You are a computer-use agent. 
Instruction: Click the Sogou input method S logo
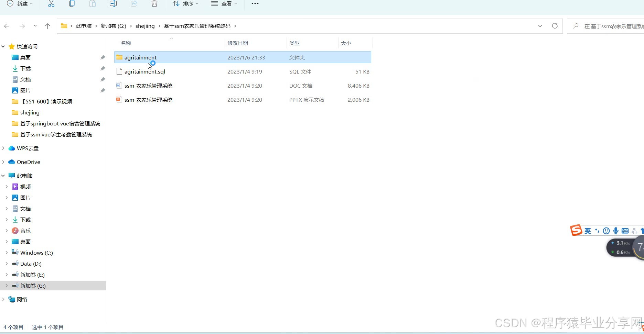pos(576,230)
